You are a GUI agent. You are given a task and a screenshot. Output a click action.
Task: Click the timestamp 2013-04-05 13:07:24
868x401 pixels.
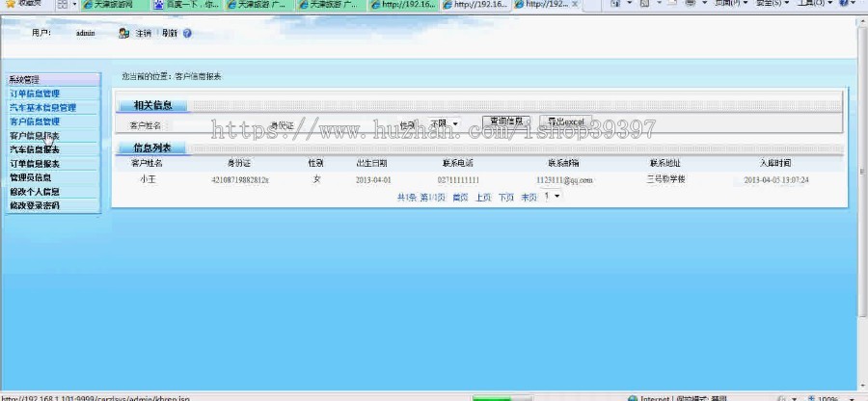(776, 179)
